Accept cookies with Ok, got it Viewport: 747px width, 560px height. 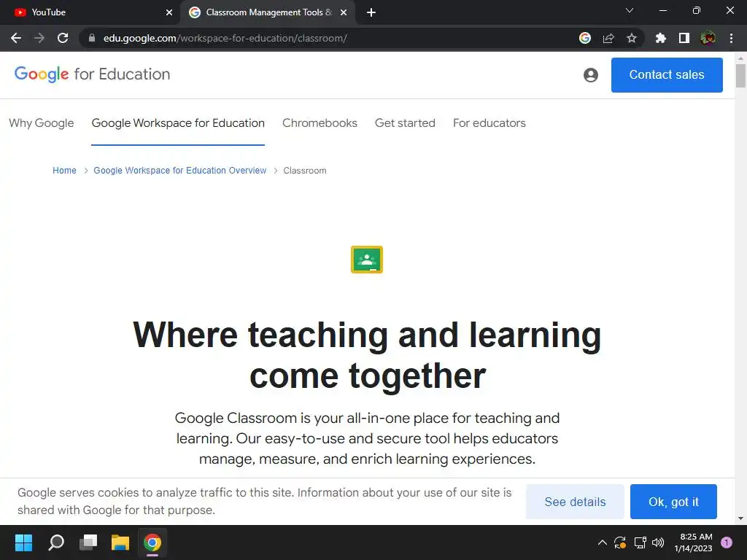673,502
